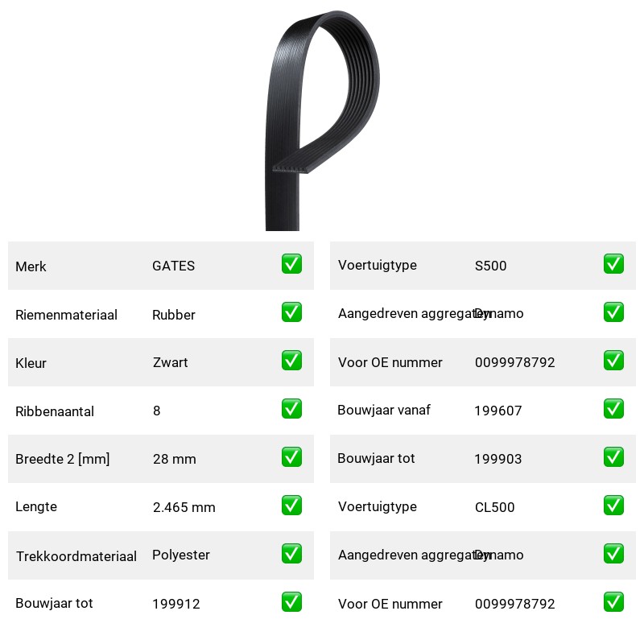
Task: Click the checkmark next to 199912
Action: coord(291,601)
